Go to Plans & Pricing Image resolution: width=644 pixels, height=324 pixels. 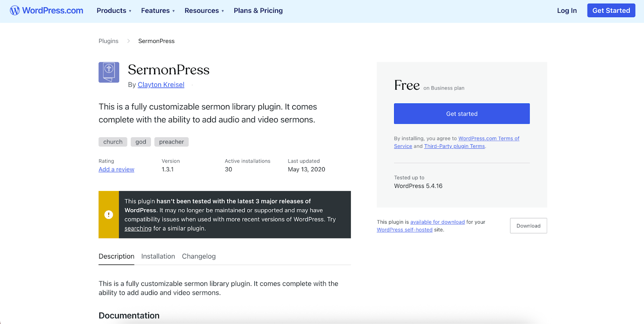click(258, 11)
